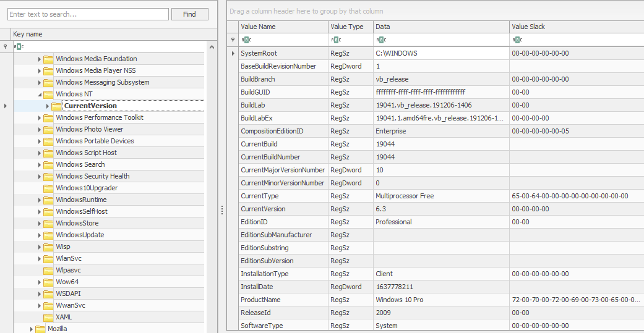Expand the WindowsUpdate key
The height and width of the screenshot is (333, 644).
pyautogui.click(x=40, y=235)
